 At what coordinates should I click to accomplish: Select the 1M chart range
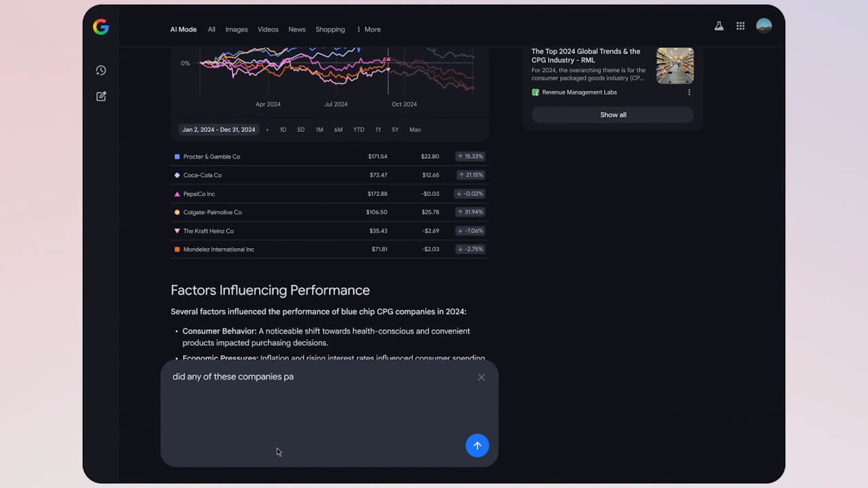[319, 129]
